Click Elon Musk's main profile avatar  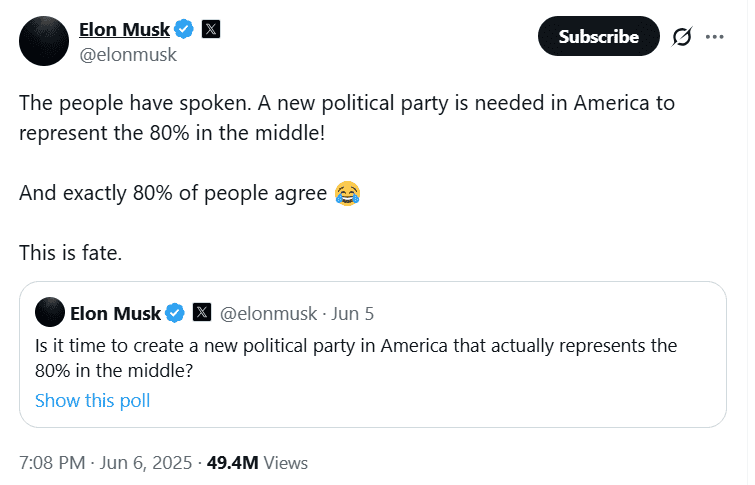click(42, 41)
